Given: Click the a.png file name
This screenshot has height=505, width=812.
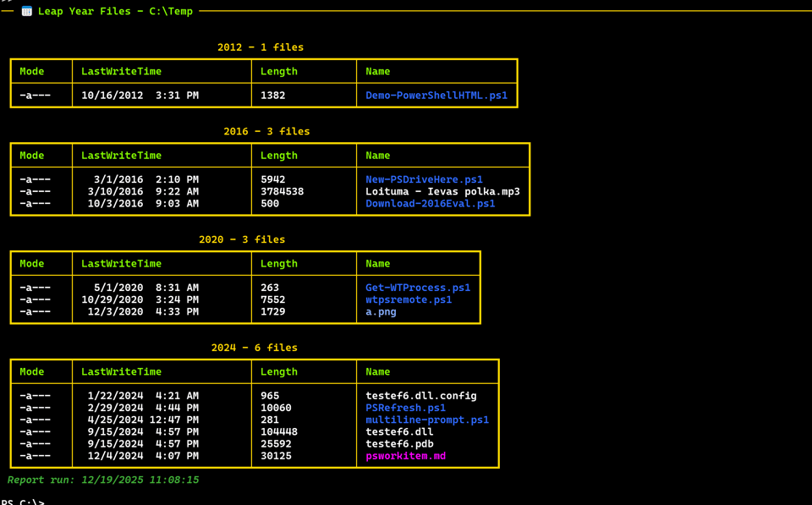Looking at the screenshot, I should pos(380,311).
